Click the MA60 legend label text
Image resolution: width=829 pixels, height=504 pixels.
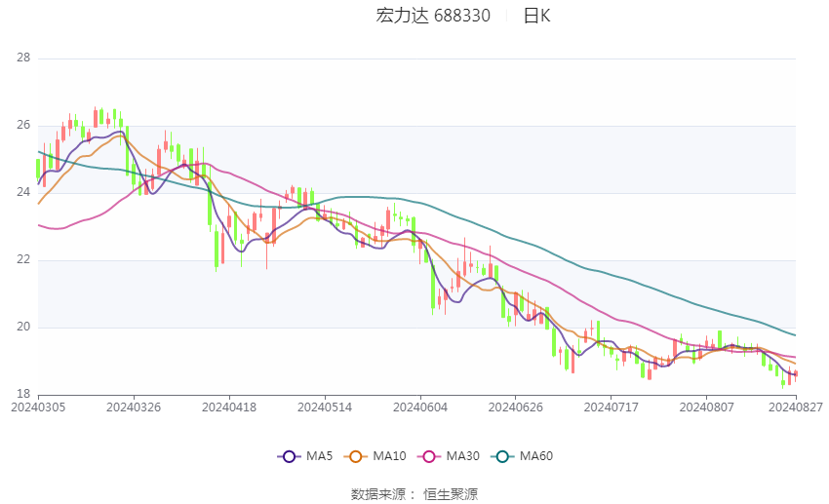tap(536, 456)
